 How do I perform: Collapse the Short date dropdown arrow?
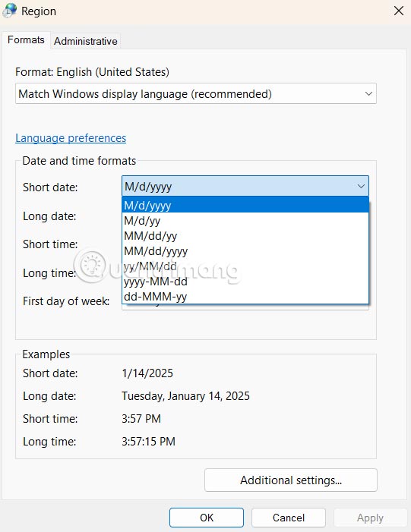[361, 186]
